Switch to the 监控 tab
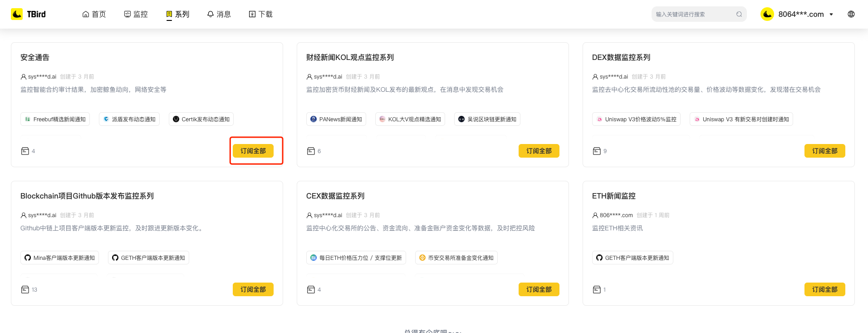The height and width of the screenshot is (333, 868). pos(136,14)
